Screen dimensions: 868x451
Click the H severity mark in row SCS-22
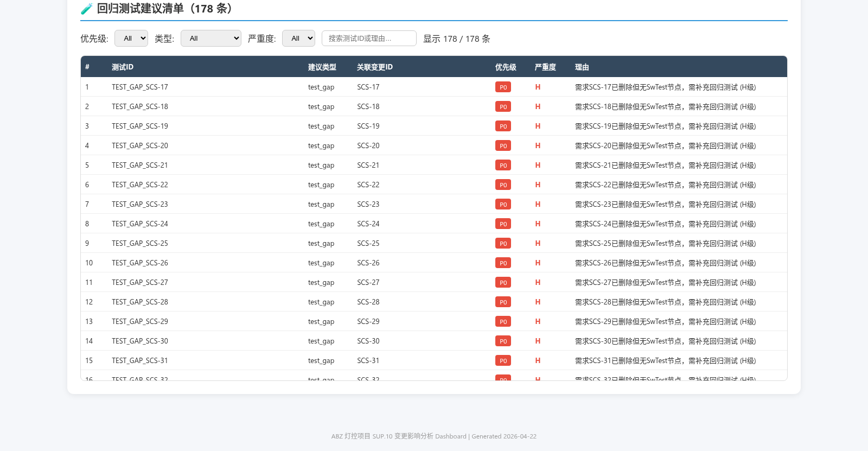538,185
